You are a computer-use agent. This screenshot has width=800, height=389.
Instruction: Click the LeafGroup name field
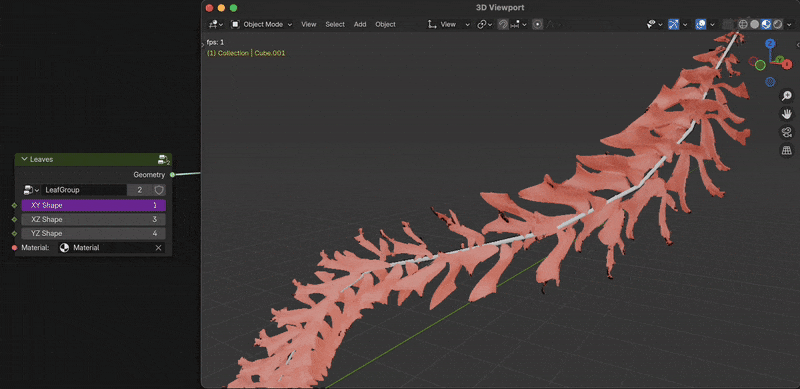84,190
